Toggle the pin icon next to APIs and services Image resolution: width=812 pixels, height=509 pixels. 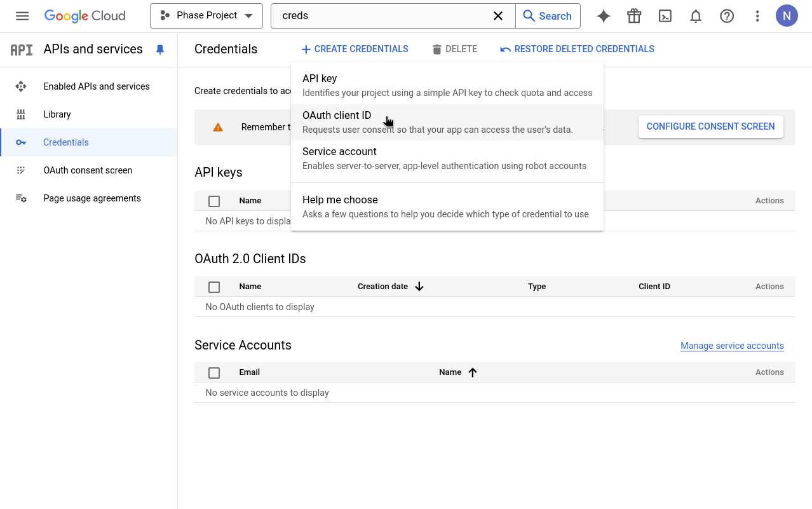tap(160, 50)
